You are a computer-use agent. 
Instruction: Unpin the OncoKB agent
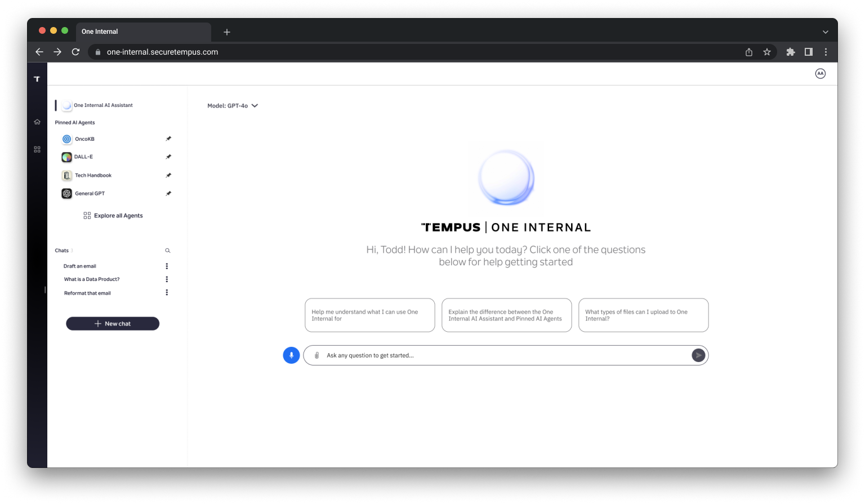(168, 139)
